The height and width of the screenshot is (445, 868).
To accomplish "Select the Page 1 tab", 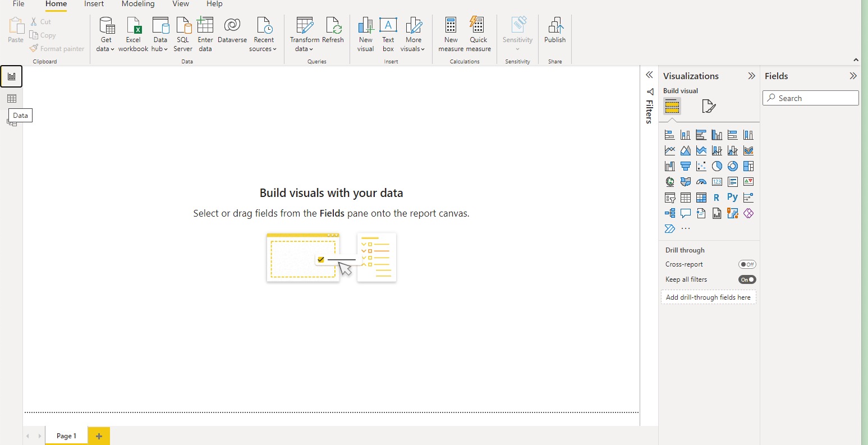I will pos(66,436).
